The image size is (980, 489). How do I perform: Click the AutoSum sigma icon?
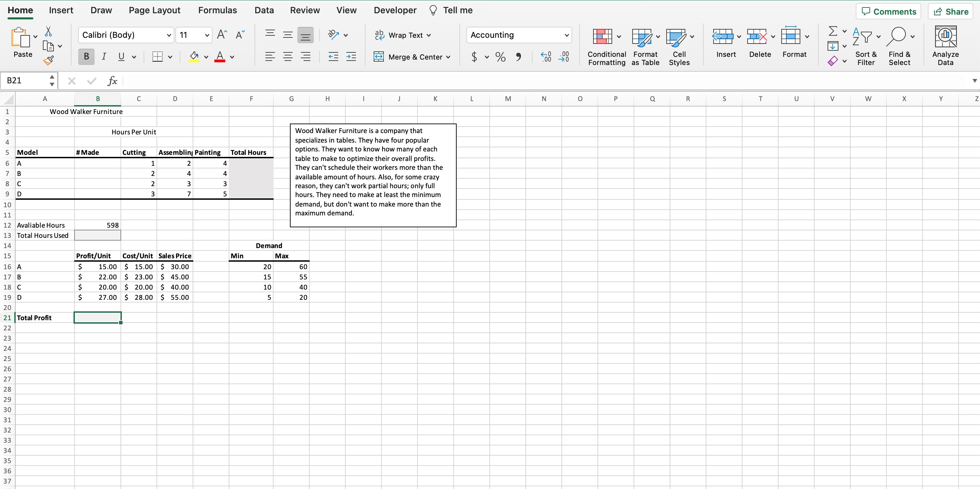pos(833,31)
